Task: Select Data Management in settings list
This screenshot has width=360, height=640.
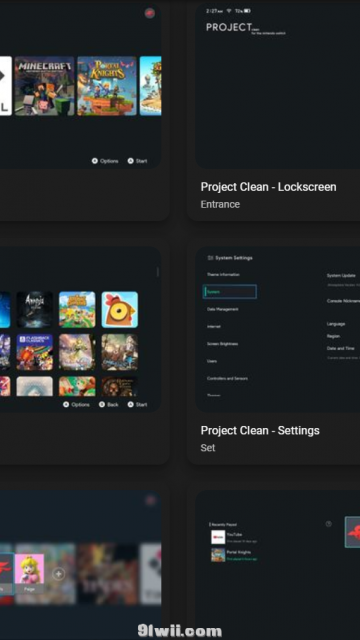Action: point(223,309)
